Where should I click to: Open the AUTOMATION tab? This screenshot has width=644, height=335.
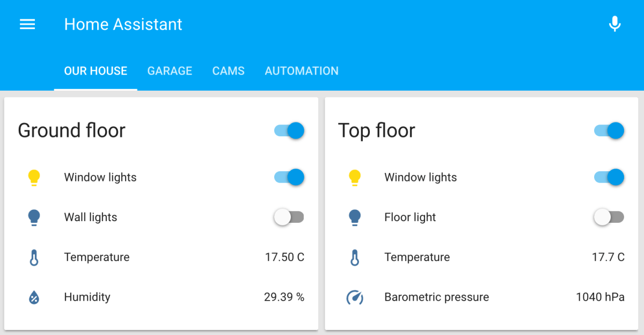point(302,70)
